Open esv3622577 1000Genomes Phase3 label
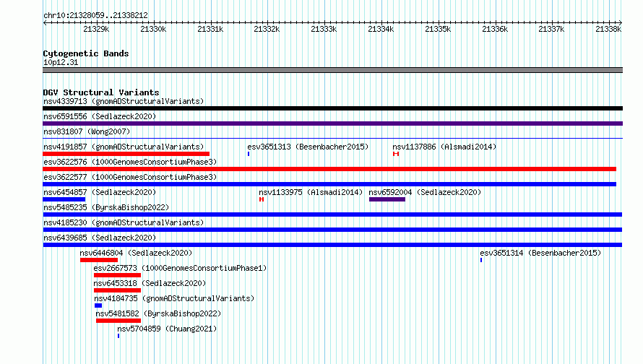Image resolution: width=643 pixels, height=364 pixels. pyautogui.click(x=130, y=177)
